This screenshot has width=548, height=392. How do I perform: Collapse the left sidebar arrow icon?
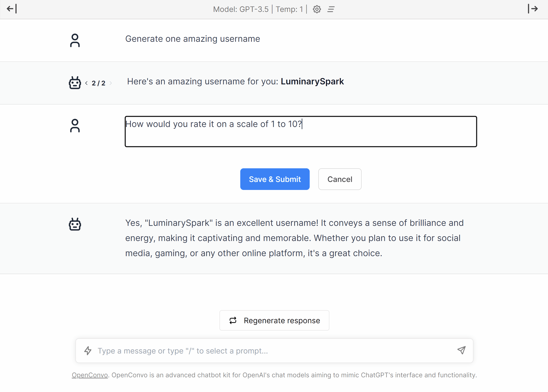tap(12, 9)
